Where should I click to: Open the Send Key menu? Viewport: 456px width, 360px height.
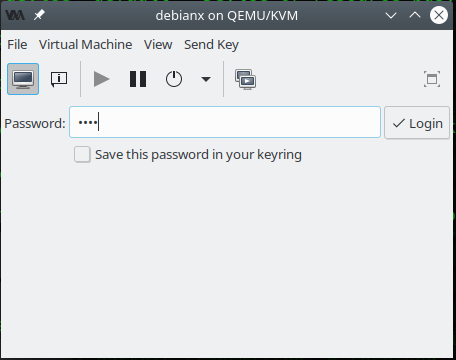(x=211, y=45)
